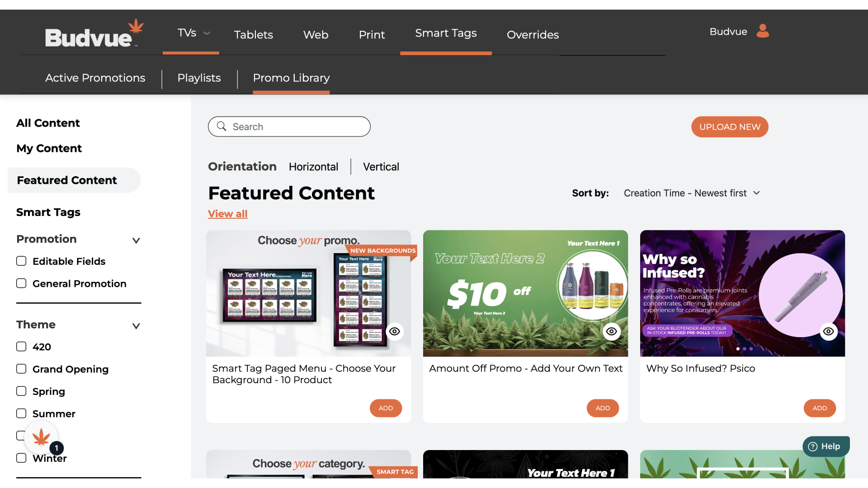Tick the 420 theme checkbox
The height and width of the screenshot is (488, 868).
[x=21, y=347]
